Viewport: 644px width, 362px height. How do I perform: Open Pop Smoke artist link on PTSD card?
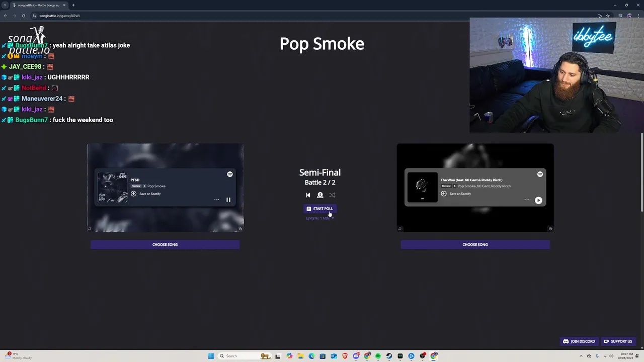pyautogui.click(x=156, y=186)
